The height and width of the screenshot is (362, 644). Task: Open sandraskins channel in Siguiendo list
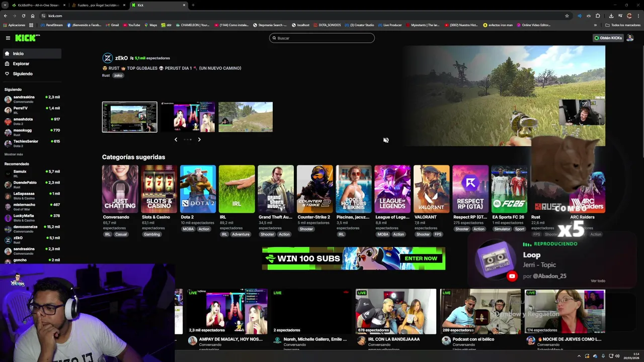(31, 99)
